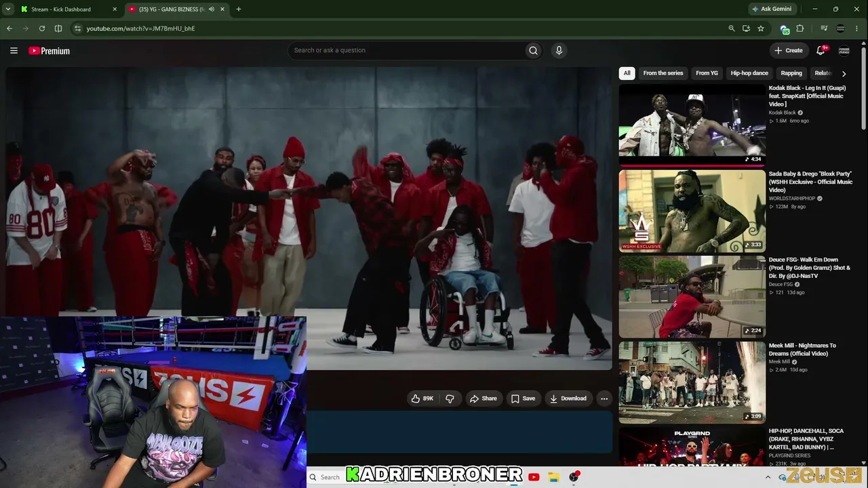Select the From YG filter chip

pos(707,73)
